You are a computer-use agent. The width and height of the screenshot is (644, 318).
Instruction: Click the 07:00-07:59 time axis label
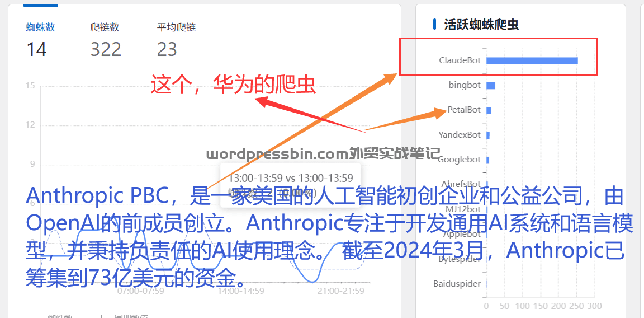point(140,291)
